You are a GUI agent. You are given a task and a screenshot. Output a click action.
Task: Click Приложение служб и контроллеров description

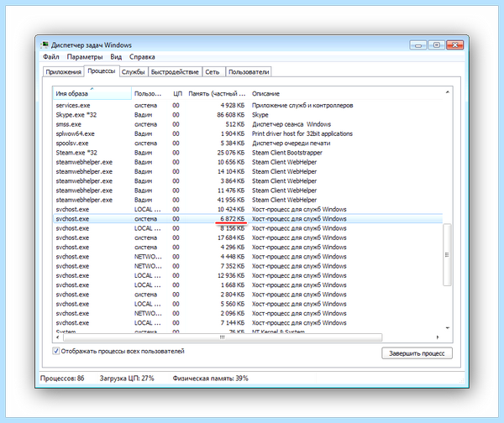tap(302, 106)
